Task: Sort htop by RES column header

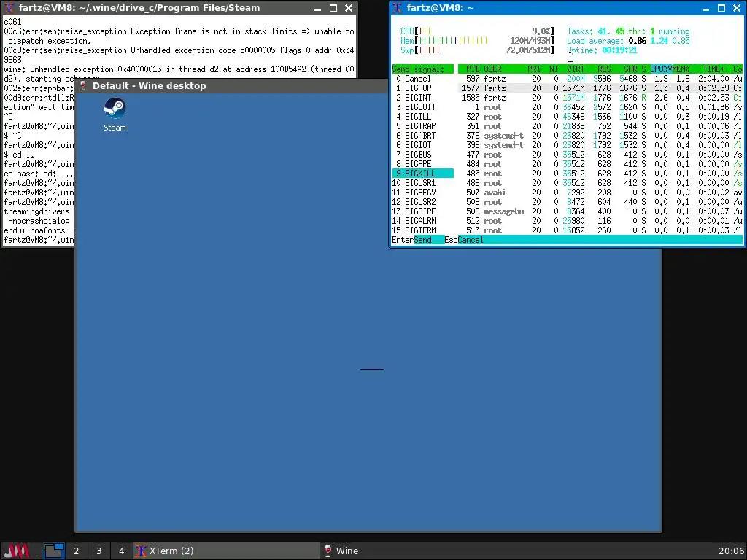Action: pos(604,69)
